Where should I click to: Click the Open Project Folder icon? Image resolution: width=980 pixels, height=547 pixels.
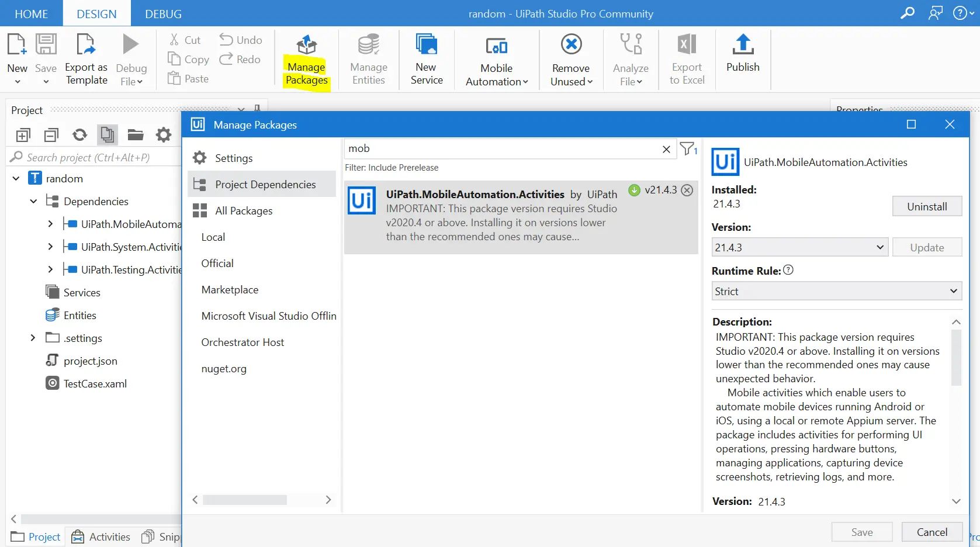[x=136, y=135]
